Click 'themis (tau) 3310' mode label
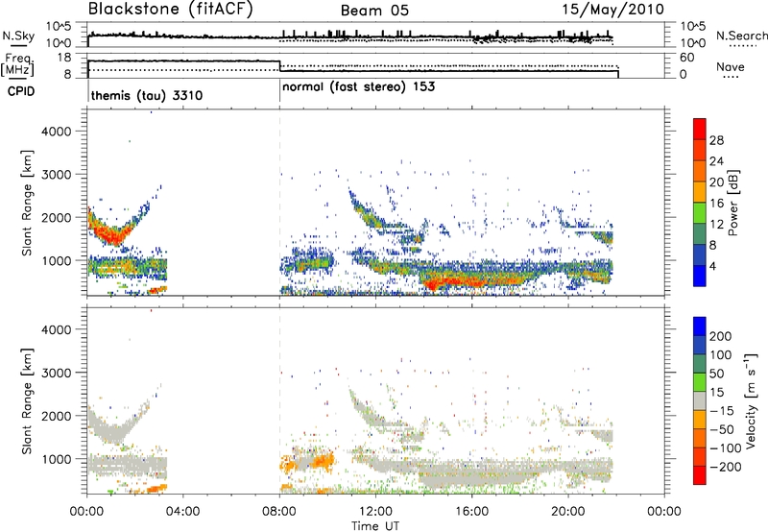 click(x=147, y=95)
